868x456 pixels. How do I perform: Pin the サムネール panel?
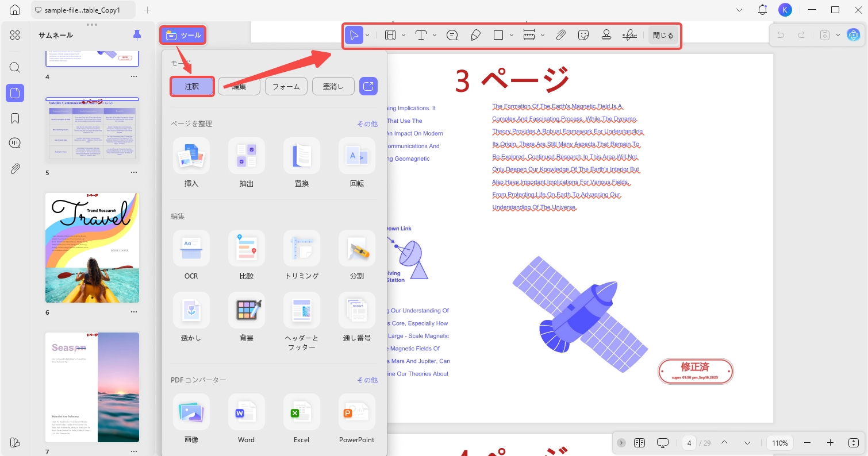tap(137, 35)
